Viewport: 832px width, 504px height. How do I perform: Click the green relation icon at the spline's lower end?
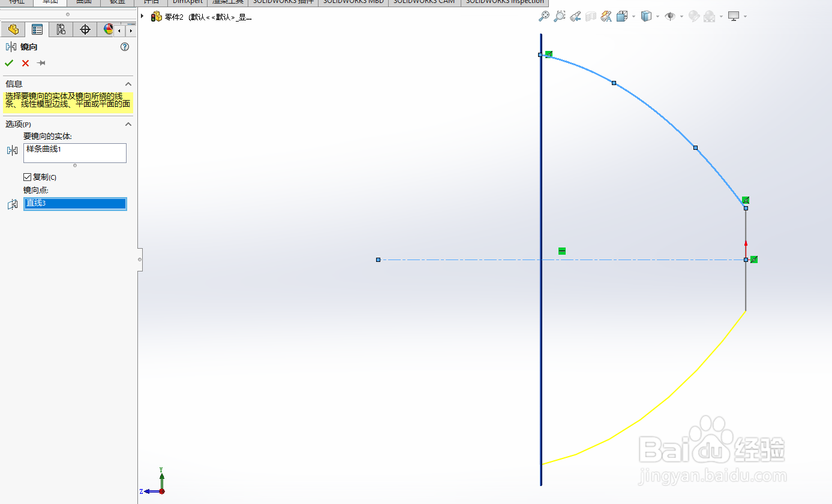click(x=746, y=200)
